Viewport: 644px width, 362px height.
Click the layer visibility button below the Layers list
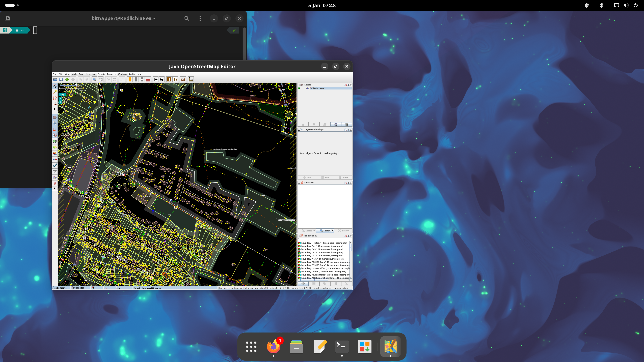(x=336, y=124)
